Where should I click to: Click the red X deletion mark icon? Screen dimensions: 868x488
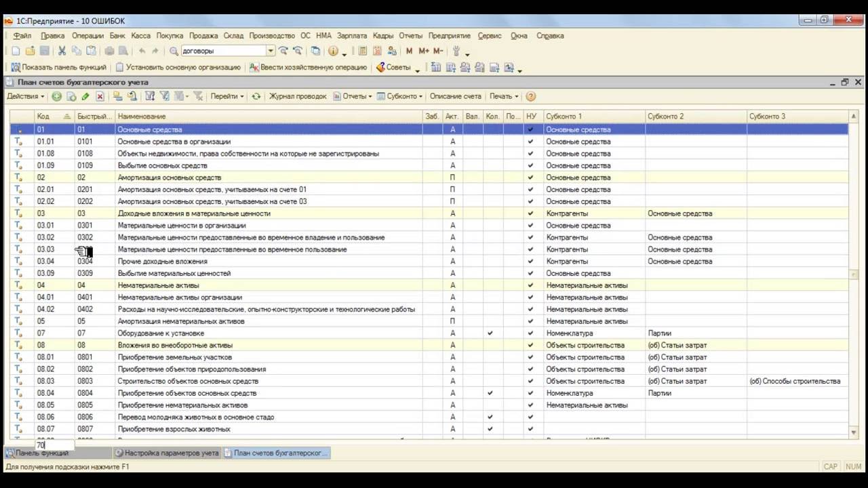[100, 96]
